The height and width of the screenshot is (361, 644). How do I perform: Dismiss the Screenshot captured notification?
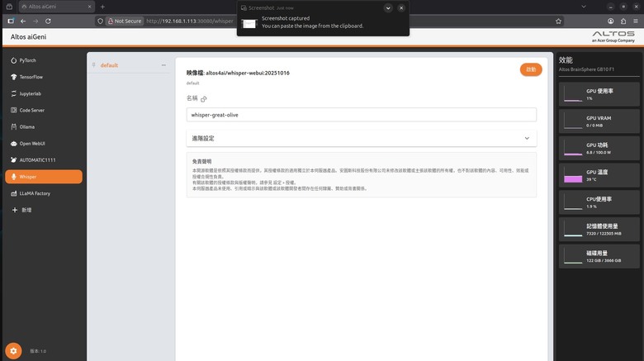[x=401, y=7]
